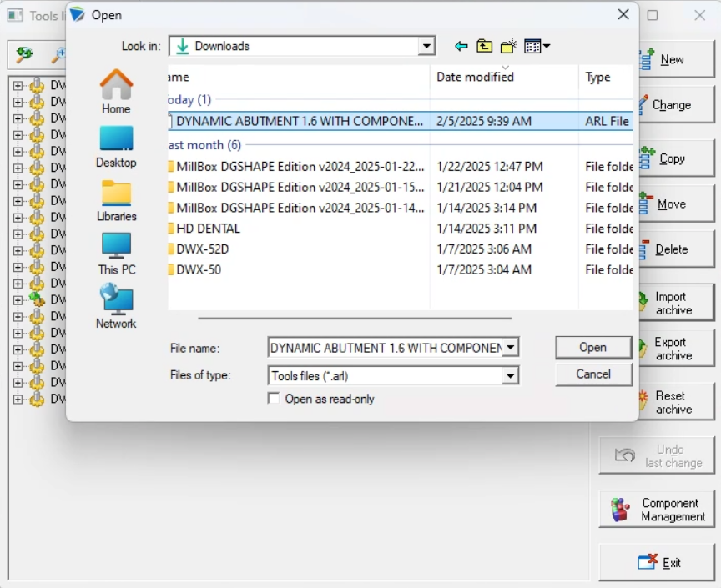
Task: Click Delete button in Tools library
Action: coord(677,249)
